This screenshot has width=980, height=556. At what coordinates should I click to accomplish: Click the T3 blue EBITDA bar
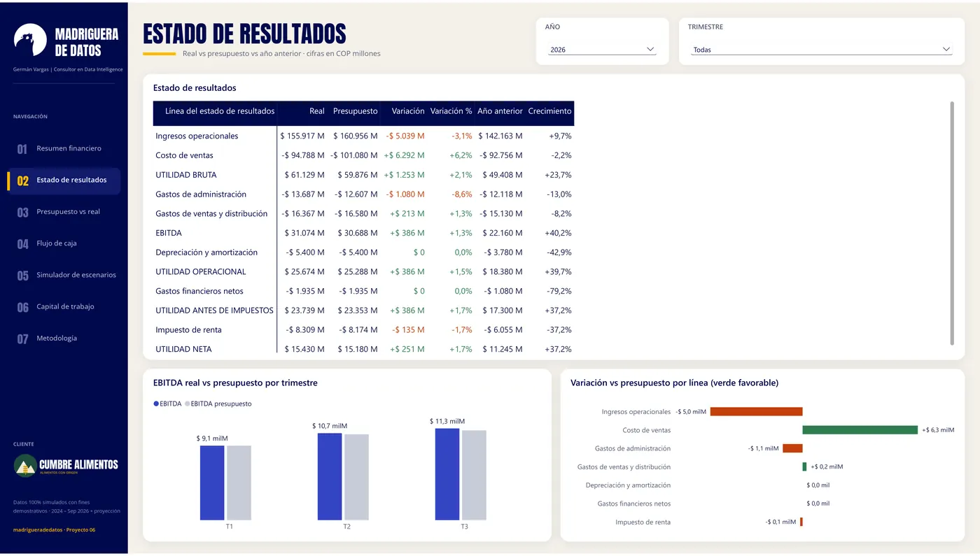pyautogui.click(x=447, y=474)
